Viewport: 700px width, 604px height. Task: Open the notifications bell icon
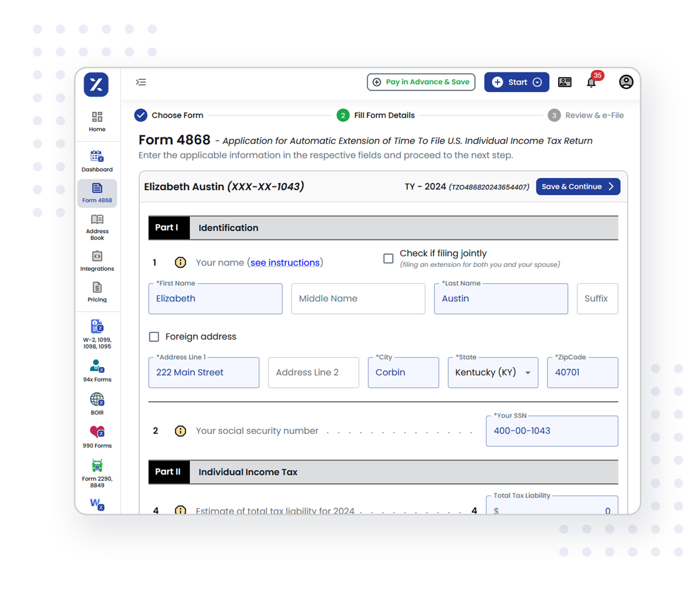[x=591, y=82]
